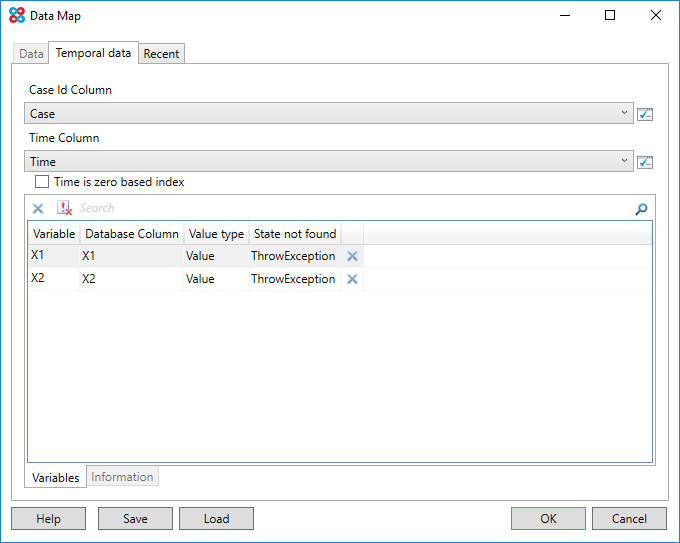Click the Load button
This screenshot has height=543, width=680.
coord(216,518)
